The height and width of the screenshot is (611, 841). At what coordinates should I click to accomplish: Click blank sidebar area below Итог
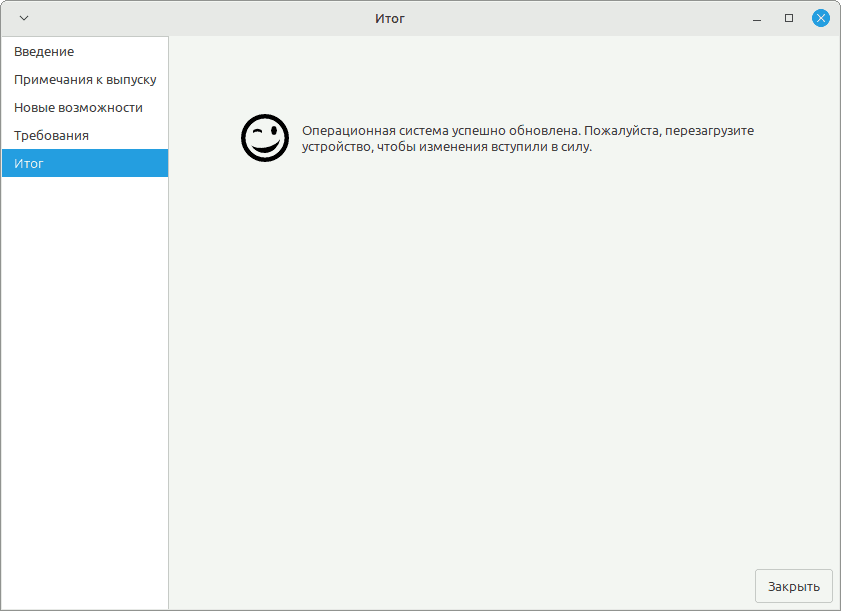click(x=85, y=392)
